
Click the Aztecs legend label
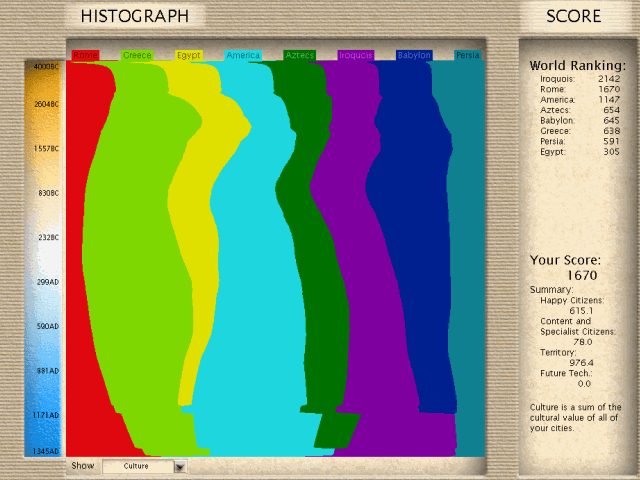point(300,55)
